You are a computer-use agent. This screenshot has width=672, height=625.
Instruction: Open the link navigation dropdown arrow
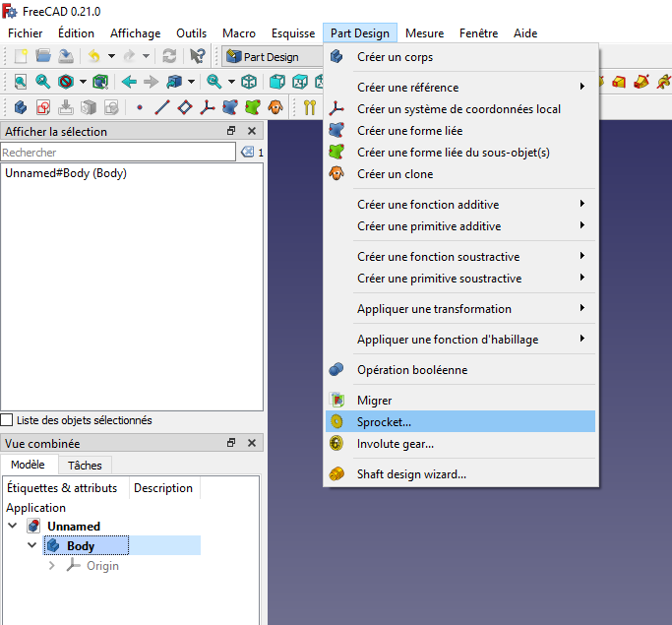(x=191, y=82)
